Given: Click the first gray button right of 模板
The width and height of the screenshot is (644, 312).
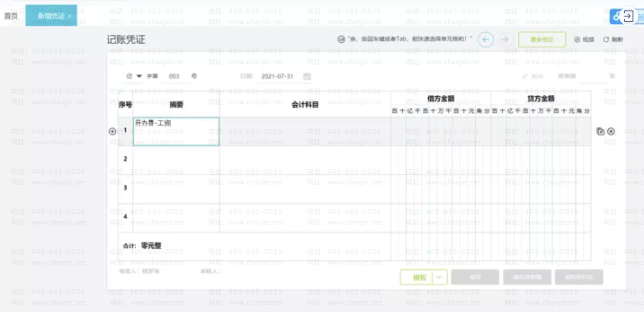Looking at the screenshot, I should point(475,277).
